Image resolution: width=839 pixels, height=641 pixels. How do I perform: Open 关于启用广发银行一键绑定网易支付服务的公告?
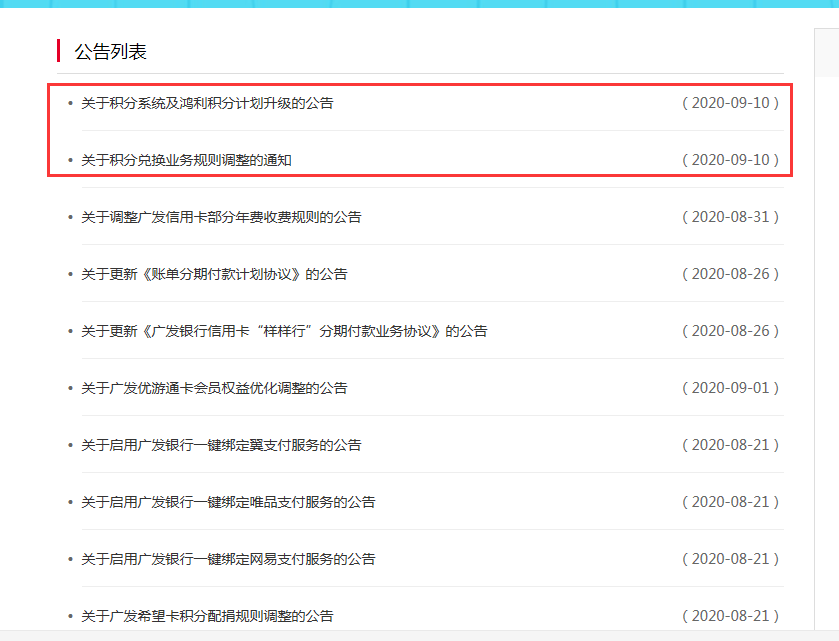click(x=228, y=559)
